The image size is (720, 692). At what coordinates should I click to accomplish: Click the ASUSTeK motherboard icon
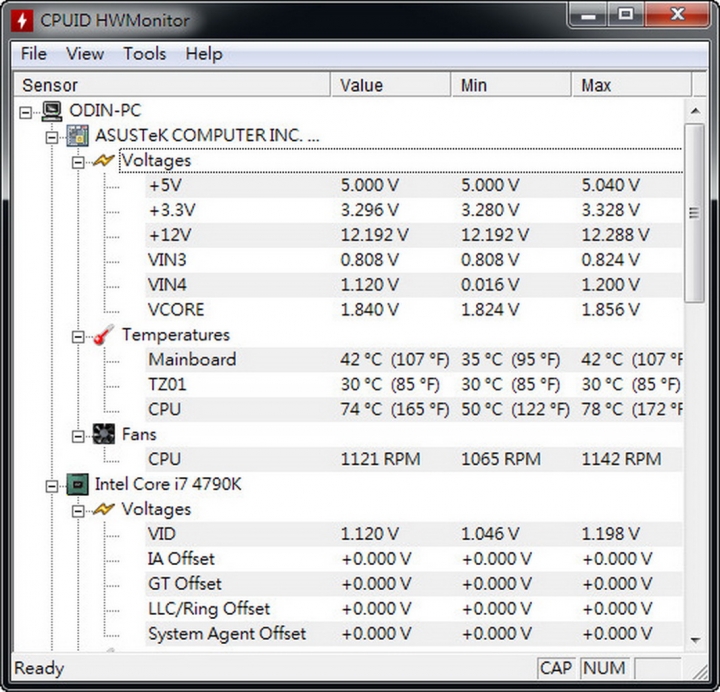click(77, 135)
